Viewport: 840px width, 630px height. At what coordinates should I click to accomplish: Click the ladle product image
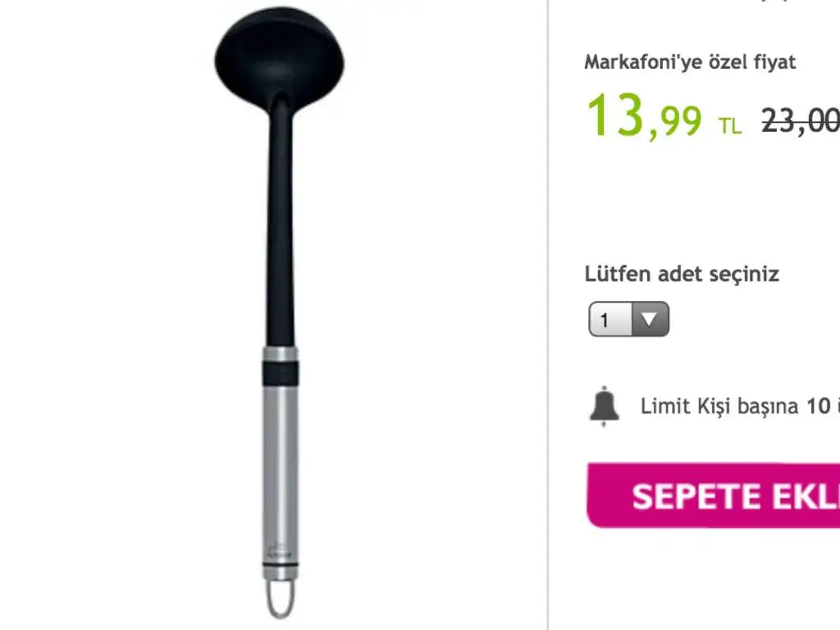tap(280, 313)
